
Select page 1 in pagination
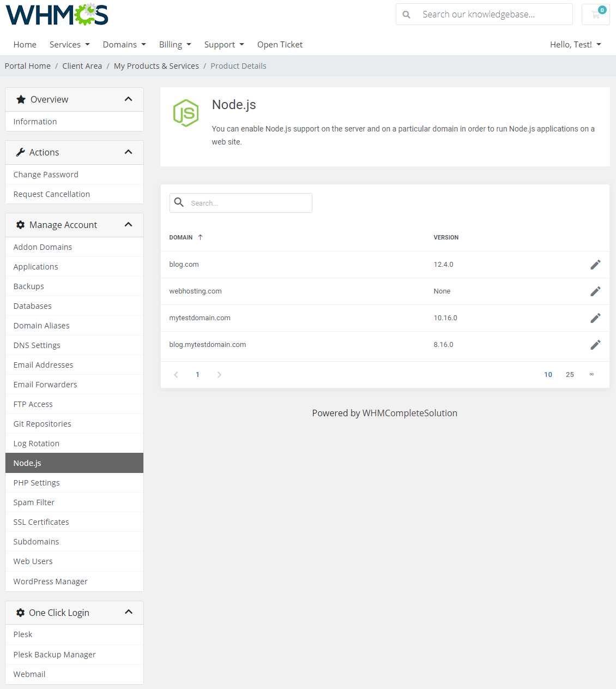[x=197, y=375]
